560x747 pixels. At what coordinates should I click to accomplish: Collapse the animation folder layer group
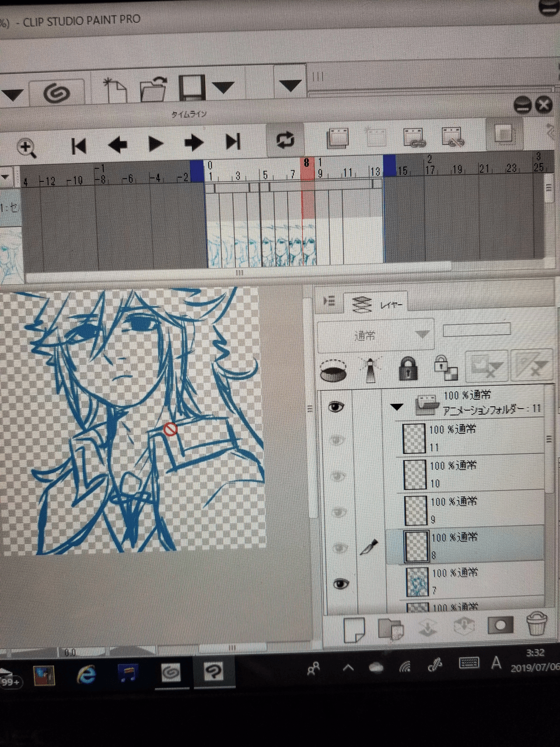(397, 407)
